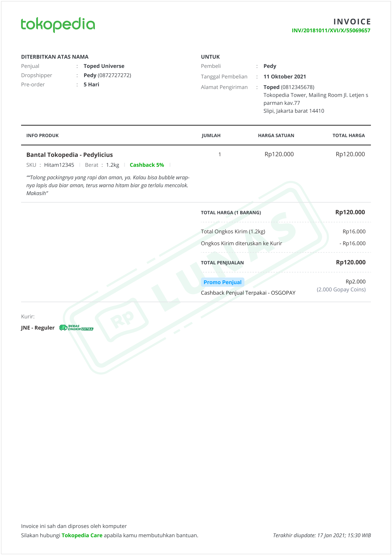Select purchase date 11 Oktober 2021
The width and height of the screenshot is (392, 555).
[x=285, y=77]
